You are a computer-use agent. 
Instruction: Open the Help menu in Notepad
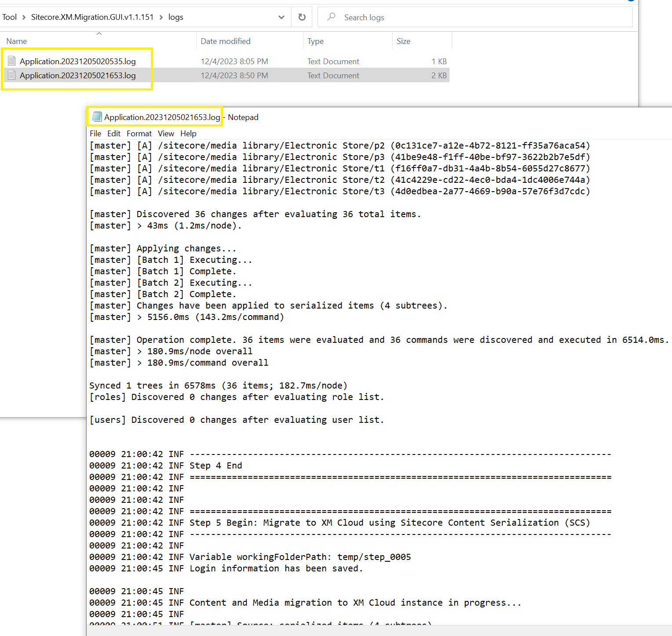pos(188,134)
